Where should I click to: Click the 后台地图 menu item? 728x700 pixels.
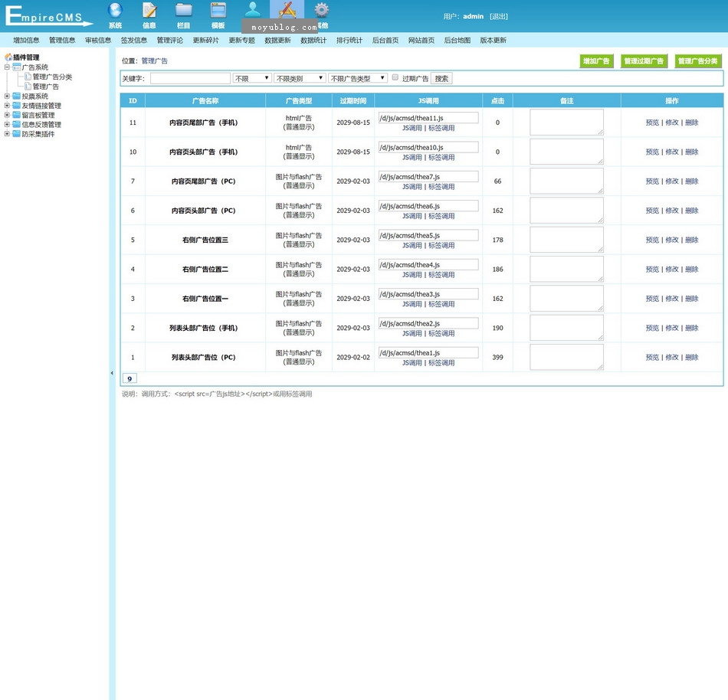[x=457, y=41]
